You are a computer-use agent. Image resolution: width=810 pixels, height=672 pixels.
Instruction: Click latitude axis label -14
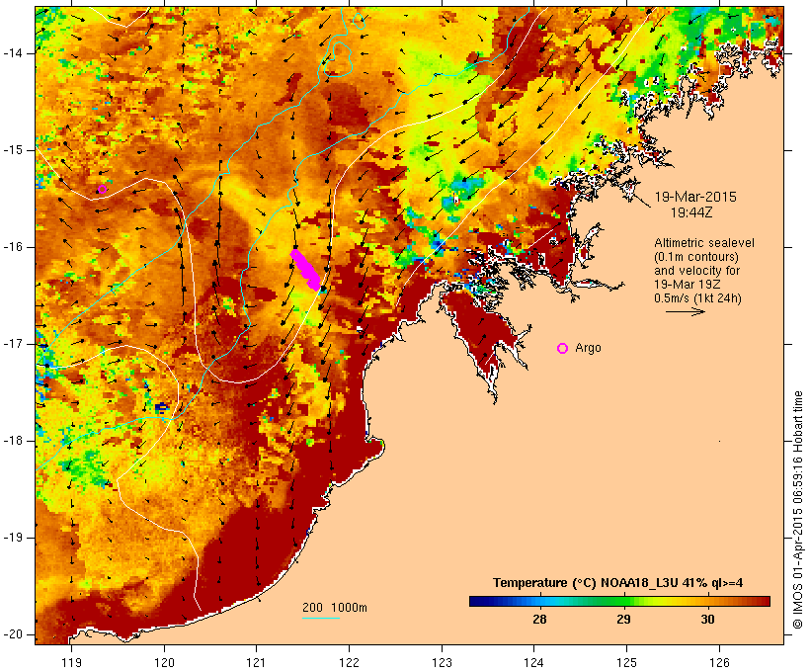(12, 53)
